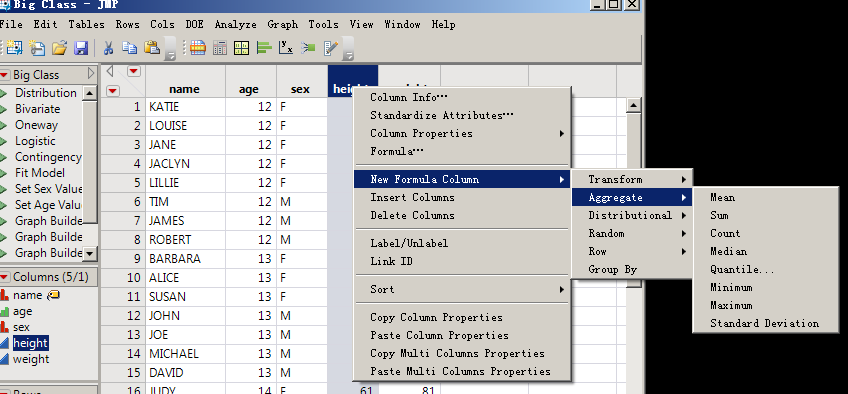Click the calculator toolbar icon
The height and width of the screenshot is (394, 848).
(x=220, y=48)
